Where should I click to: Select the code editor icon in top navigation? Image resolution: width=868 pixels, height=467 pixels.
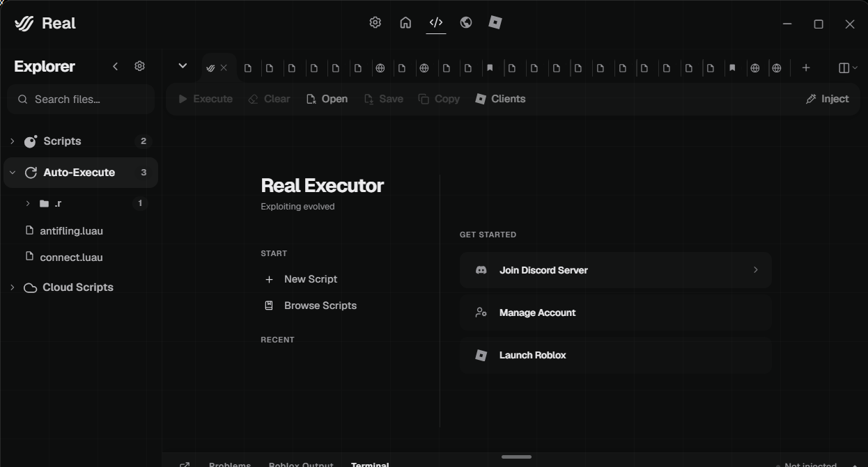point(436,22)
